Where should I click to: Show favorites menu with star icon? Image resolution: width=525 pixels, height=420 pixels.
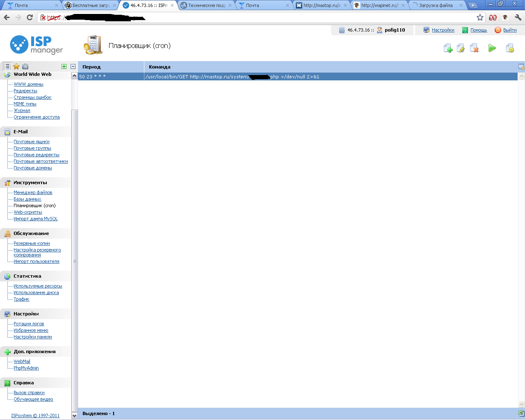(x=16, y=66)
